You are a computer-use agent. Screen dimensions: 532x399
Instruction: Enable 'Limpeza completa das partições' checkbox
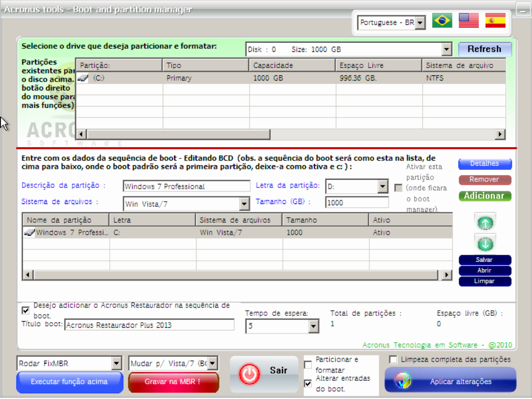[x=393, y=360]
